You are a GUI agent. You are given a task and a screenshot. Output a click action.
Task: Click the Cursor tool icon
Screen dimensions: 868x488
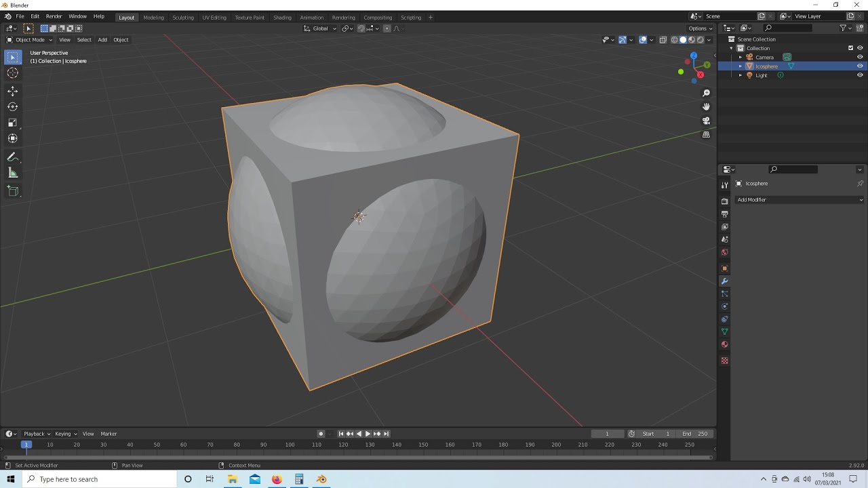pyautogui.click(x=12, y=73)
